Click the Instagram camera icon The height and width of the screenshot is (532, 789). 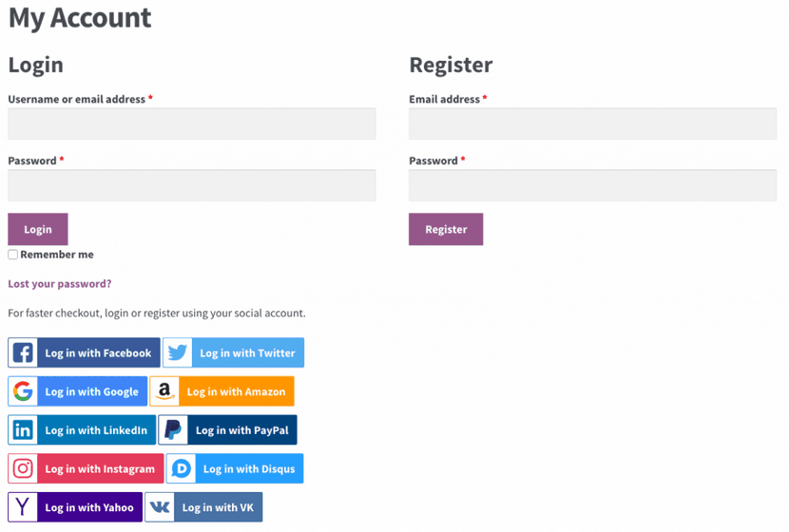23,468
